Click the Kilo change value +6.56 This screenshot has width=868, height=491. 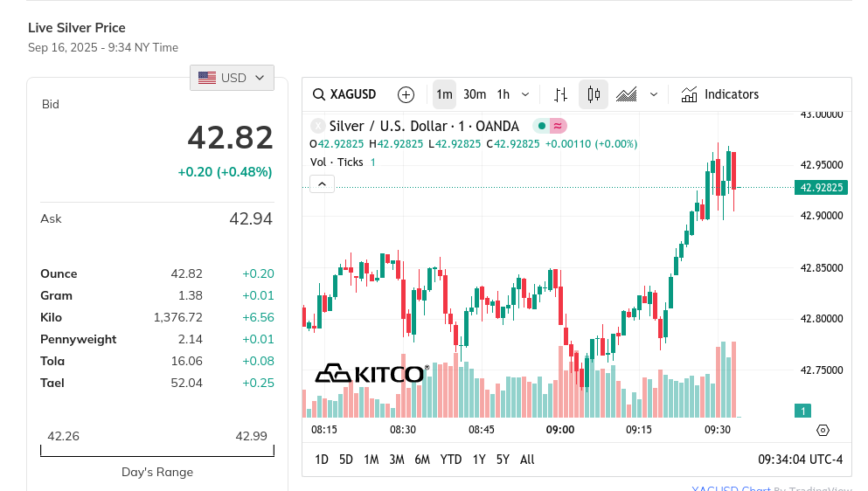tap(258, 318)
